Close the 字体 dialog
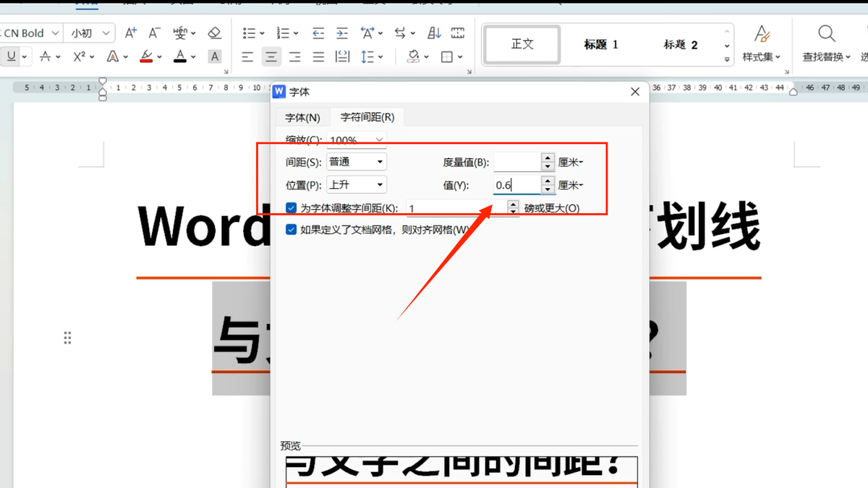Image resolution: width=868 pixels, height=488 pixels. click(635, 92)
